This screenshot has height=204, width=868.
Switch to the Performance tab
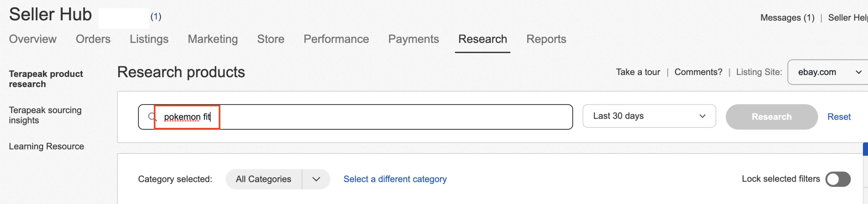[x=336, y=39]
